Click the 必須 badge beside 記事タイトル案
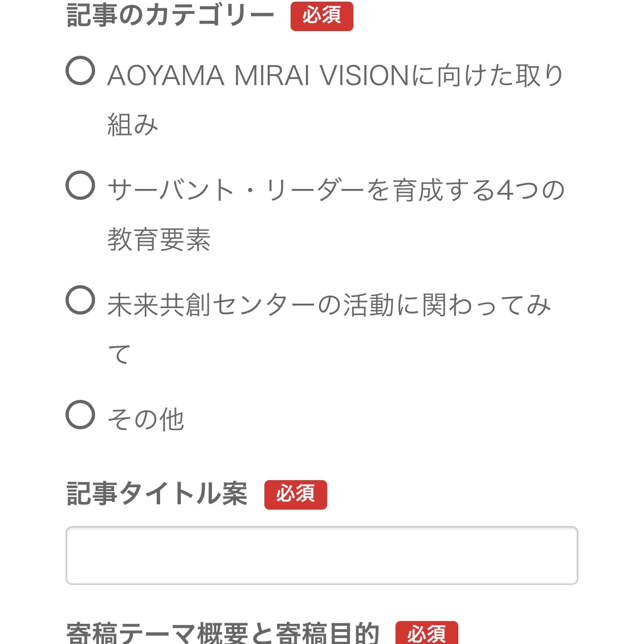The image size is (644, 644). [296, 495]
